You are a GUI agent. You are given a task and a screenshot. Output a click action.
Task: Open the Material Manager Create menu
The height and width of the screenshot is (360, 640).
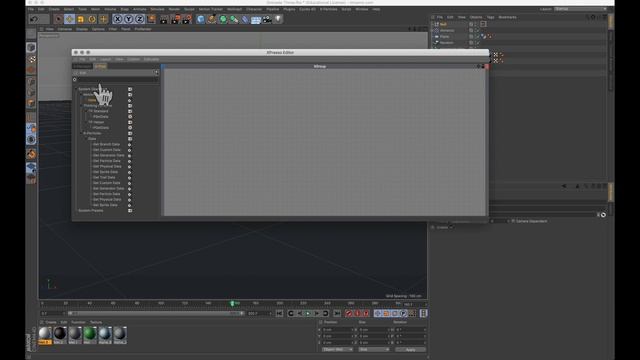51,322
